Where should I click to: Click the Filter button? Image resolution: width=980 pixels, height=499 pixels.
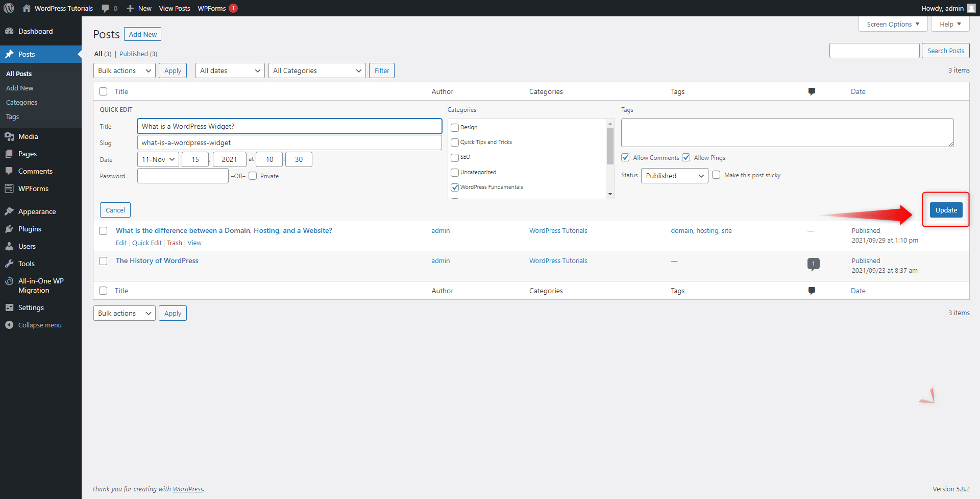point(382,70)
